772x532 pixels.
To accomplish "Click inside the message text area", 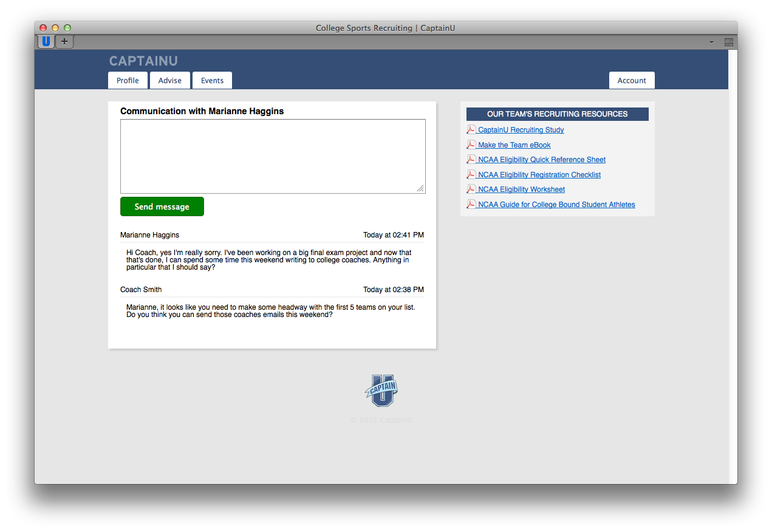I will [273, 156].
